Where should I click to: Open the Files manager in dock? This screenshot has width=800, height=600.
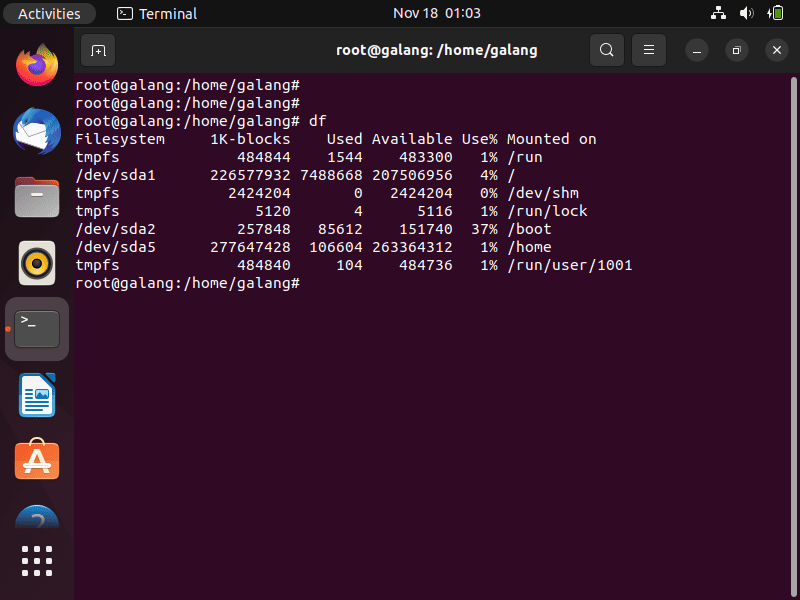click(x=37, y=197)
